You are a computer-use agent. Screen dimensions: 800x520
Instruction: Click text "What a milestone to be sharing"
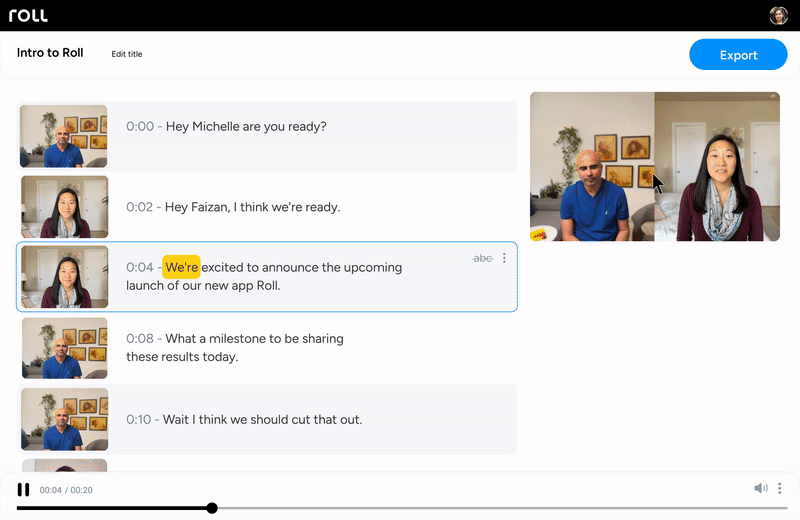pos(254,339)
